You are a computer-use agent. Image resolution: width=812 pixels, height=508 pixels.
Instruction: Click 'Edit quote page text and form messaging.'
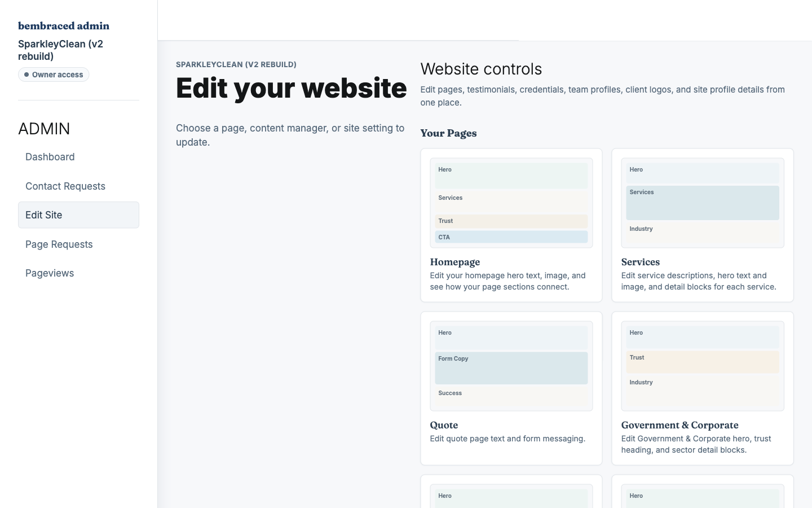[x=507, y=439]
